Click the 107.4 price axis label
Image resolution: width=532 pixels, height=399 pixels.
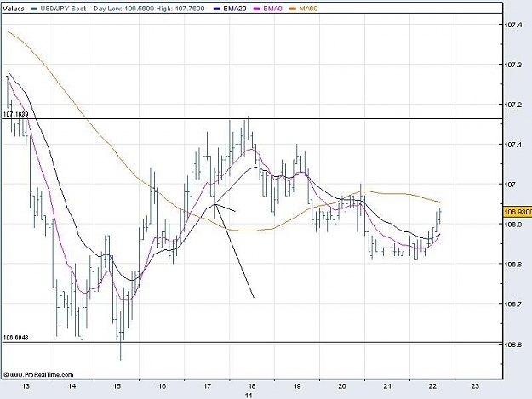pyautogui.click(x=513, y=25)
